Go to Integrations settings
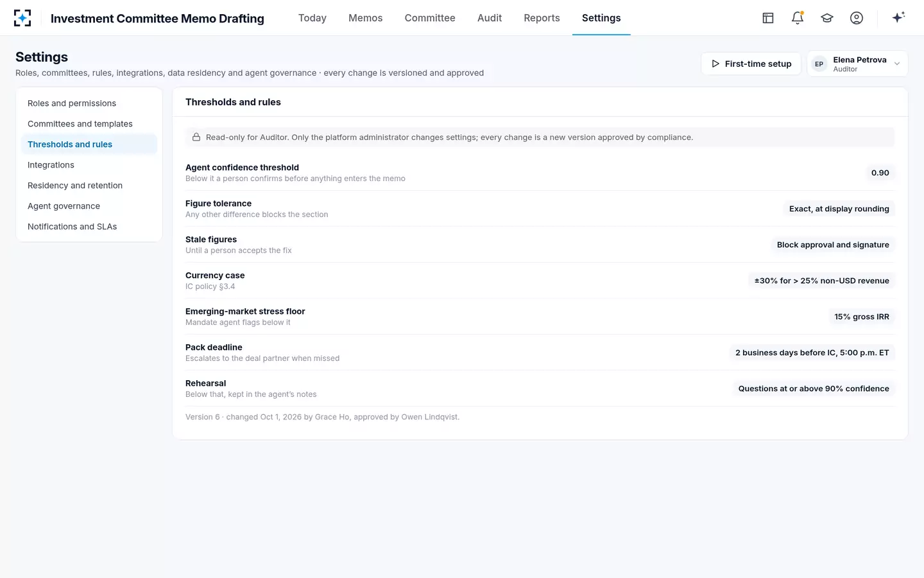 (89, 165)
